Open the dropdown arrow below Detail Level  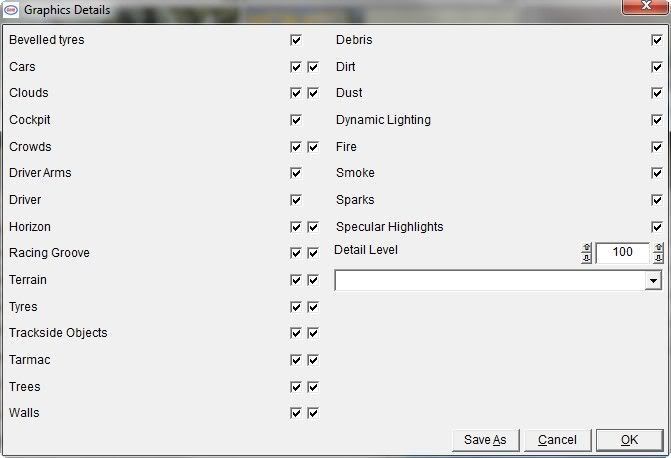[x=653, y=281]
